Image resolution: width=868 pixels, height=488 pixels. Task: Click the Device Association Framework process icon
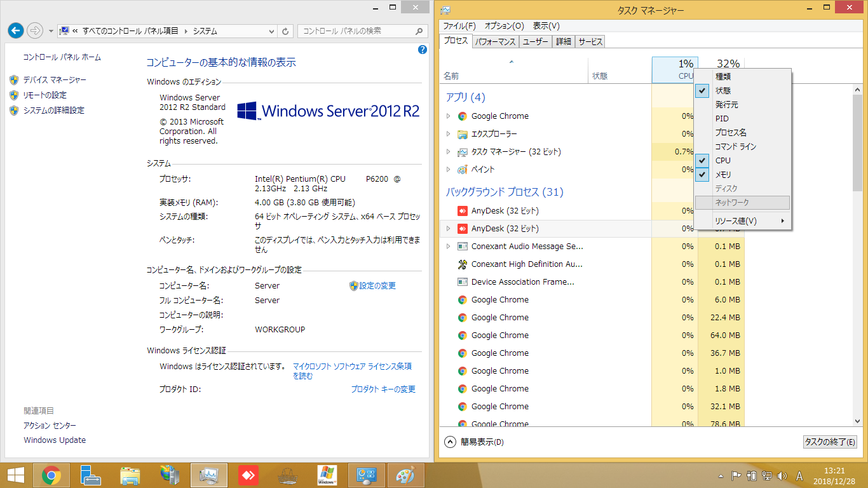[463, 282]
